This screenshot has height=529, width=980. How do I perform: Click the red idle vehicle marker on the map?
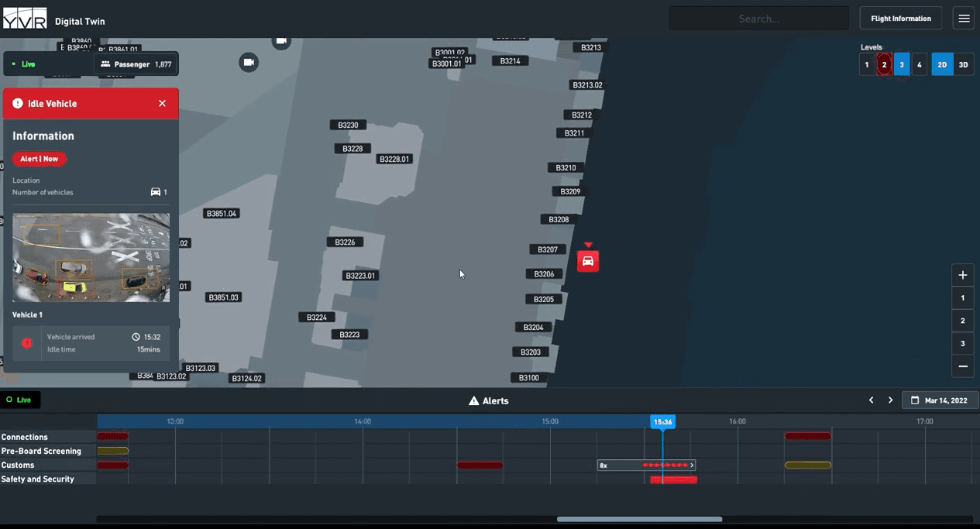click(587, 261)
